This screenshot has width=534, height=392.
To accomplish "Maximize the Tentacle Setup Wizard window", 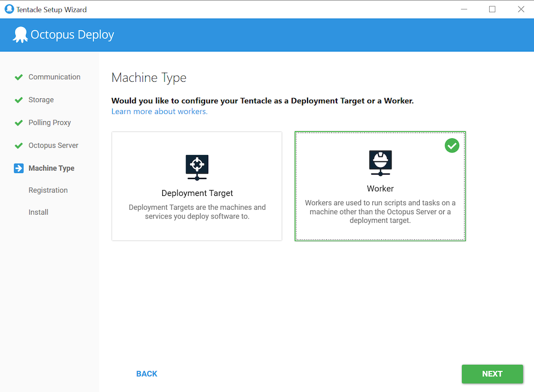I will (x=492, y=9).
